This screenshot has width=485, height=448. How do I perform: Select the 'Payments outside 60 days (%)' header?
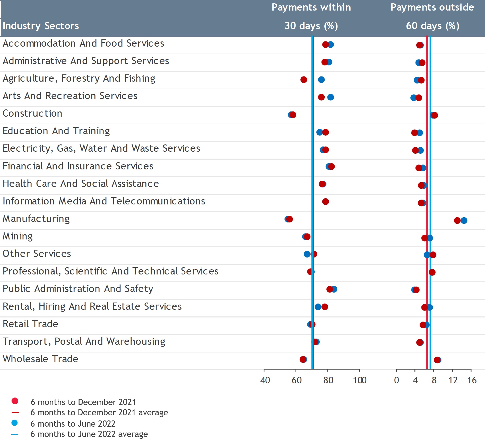pyautogui.click(x=432, y=16)
